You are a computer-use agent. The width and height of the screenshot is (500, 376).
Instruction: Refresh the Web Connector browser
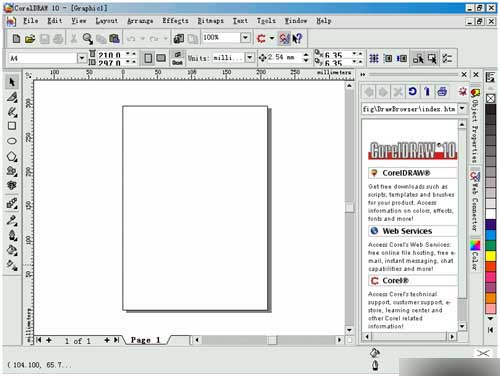pos(412,91)
